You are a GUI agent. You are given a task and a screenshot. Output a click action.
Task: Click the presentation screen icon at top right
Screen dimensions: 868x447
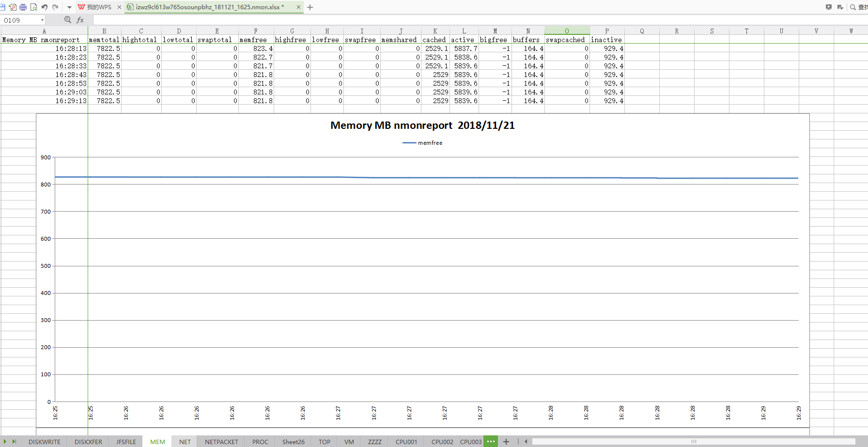(x=829, y=7)
